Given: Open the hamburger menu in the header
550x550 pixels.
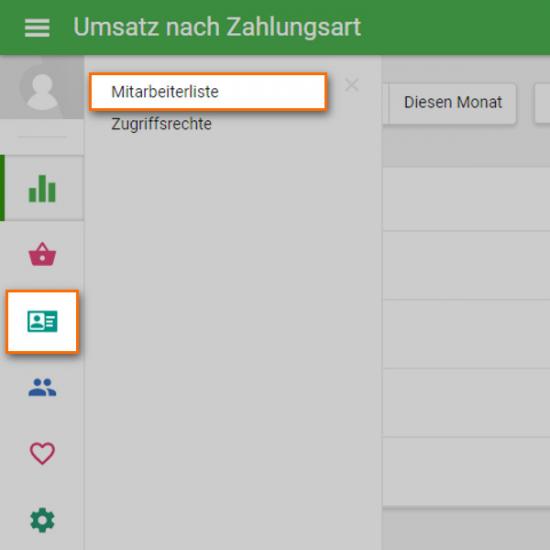Looking at the screenshot, I should click(37, 28).
